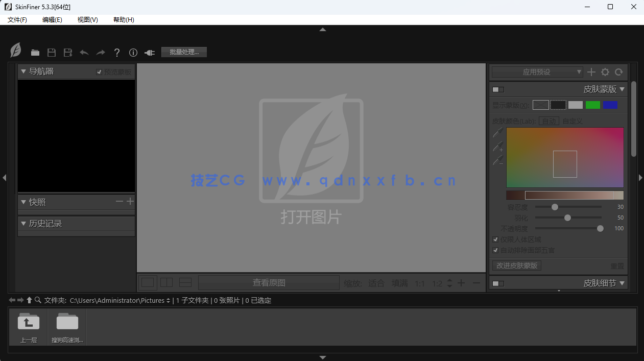Disable 自动排除面部五官 option
Screen dimensions: 644x361
495,250
